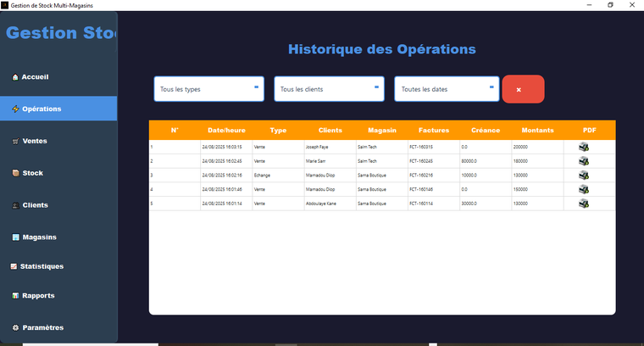
Task: Click the Date/heure column header
Action: 226,131
